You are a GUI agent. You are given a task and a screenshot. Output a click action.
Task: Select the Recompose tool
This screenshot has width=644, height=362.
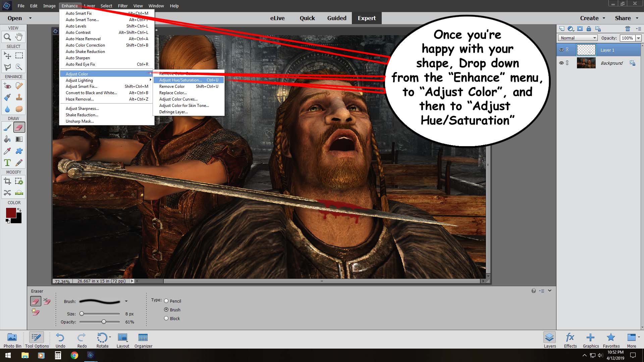[x=19, y=181]
